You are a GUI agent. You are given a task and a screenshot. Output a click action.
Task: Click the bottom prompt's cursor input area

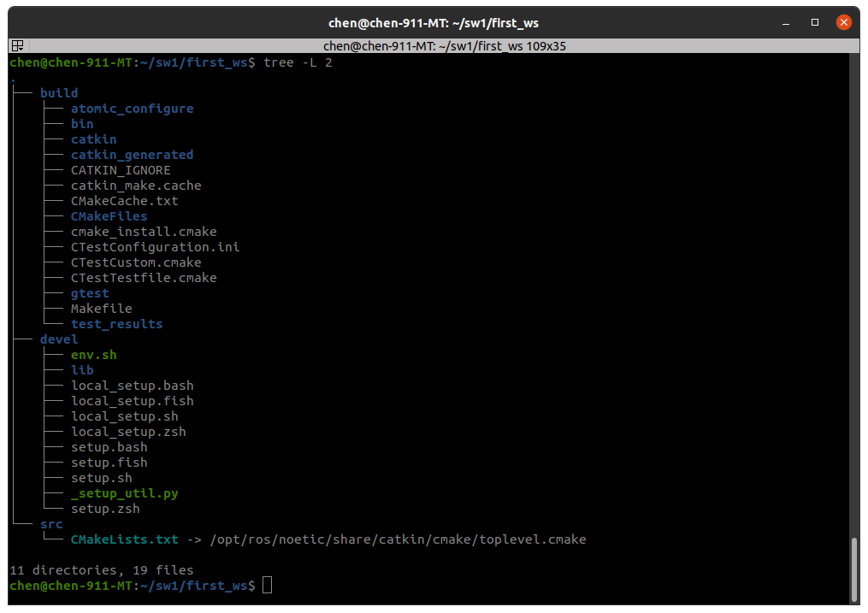(x=267, y=586)
